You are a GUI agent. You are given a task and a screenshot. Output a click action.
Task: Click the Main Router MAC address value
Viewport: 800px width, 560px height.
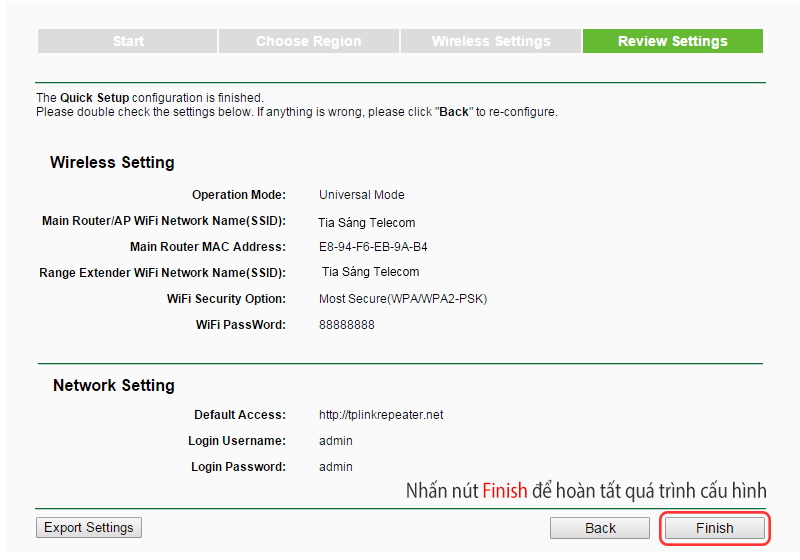coord(380,247)
